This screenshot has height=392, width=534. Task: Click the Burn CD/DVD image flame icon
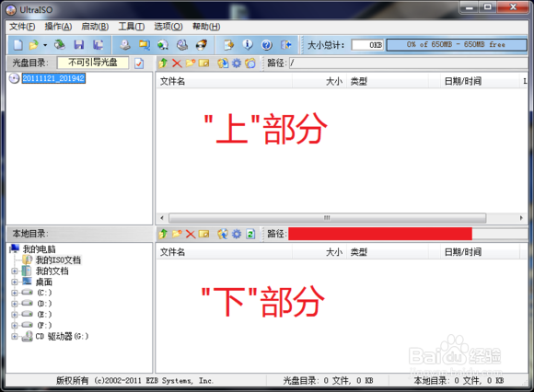[202, 44]
